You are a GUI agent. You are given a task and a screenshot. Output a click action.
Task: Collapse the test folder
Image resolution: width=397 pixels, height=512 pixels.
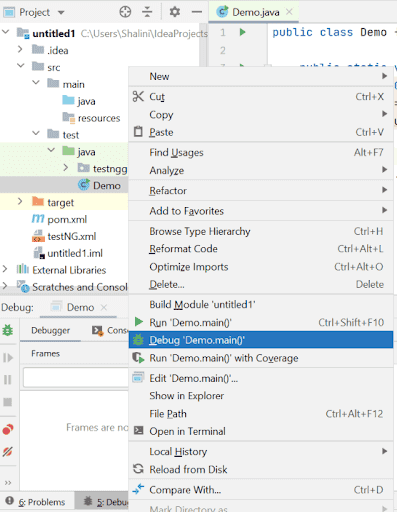pyautogui.click(x=36, y=134)
